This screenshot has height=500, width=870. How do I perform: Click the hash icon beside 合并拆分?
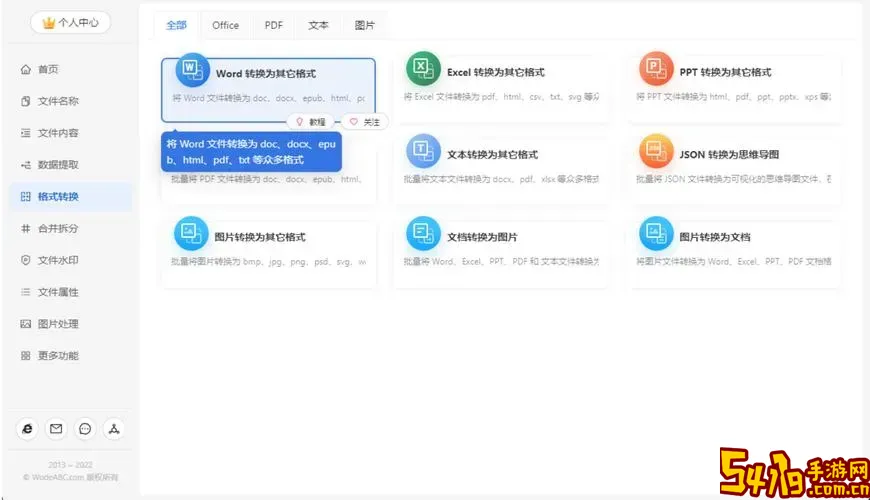[26, 228]
